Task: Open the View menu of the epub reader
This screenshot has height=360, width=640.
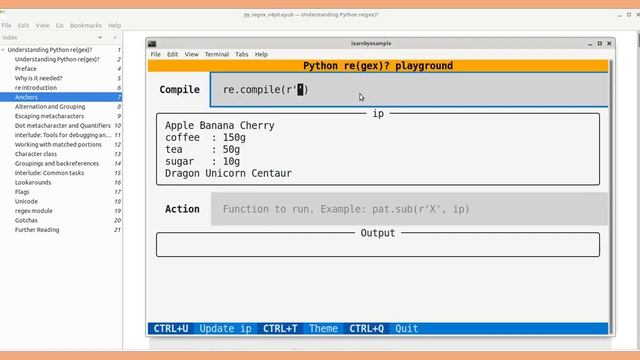Action: 42,25
